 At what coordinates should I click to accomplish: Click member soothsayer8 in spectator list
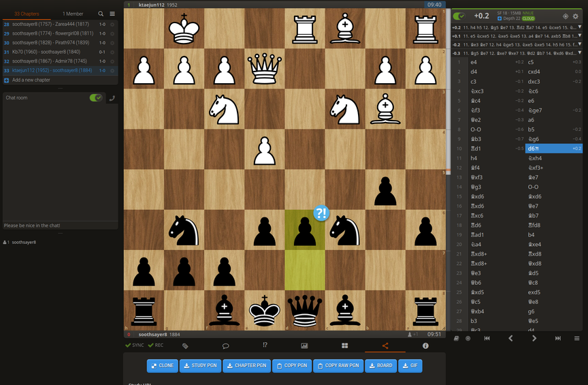click(x=24, y=243)
